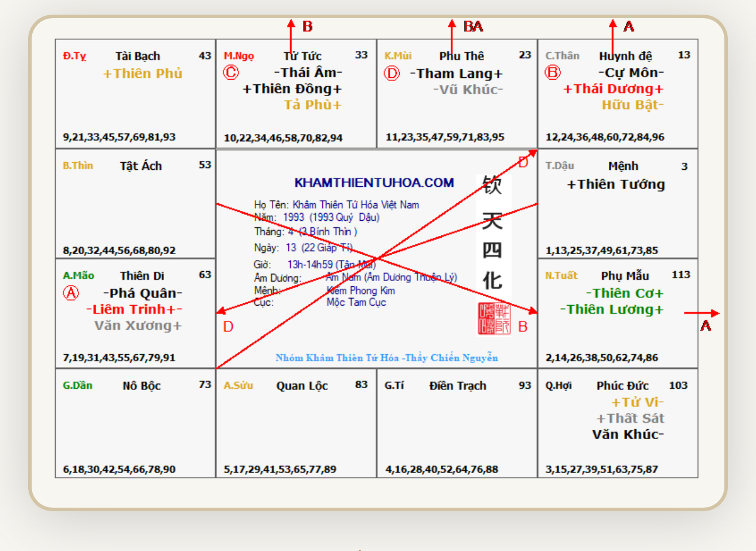Click the 'Tả Phù+' star text
Image resolution: width=756 pixels, height=551 pixels.
pos(313,105)
